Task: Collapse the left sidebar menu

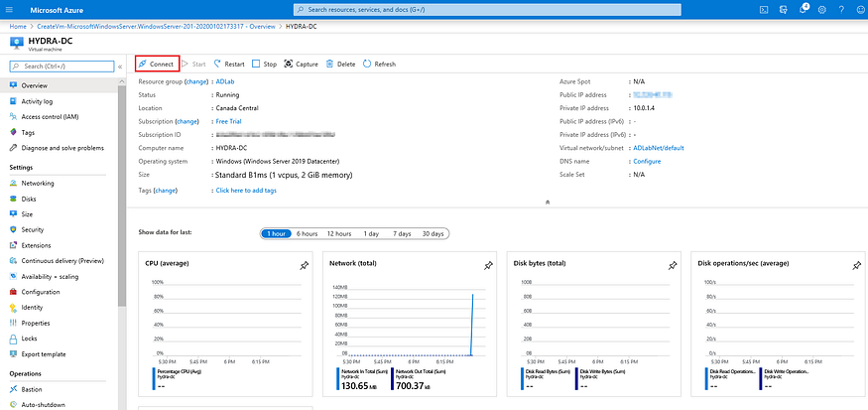Action: pyautogui.click(x=121, y=67)
